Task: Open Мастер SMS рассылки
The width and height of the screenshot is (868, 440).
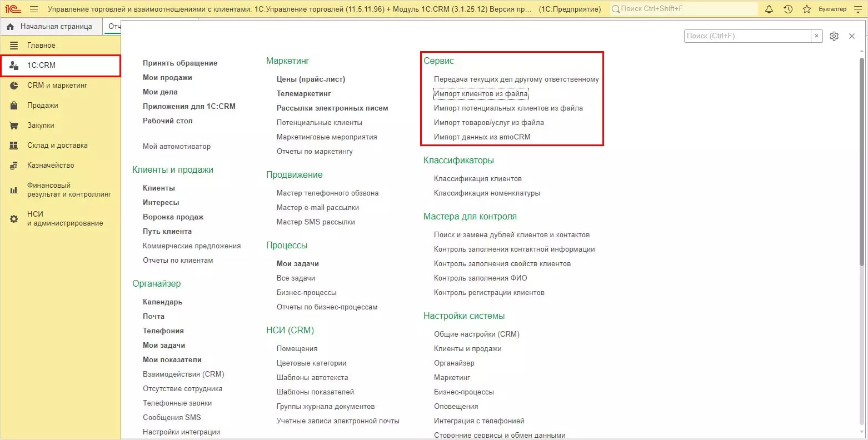Action: click(316, 222)
